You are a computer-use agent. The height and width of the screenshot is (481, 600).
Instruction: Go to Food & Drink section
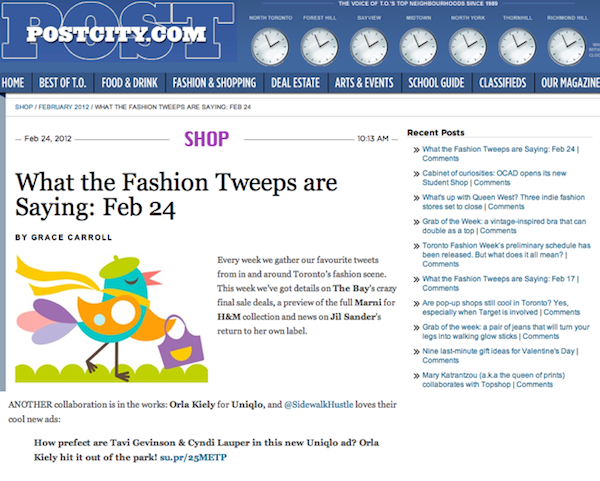(131, 82)
